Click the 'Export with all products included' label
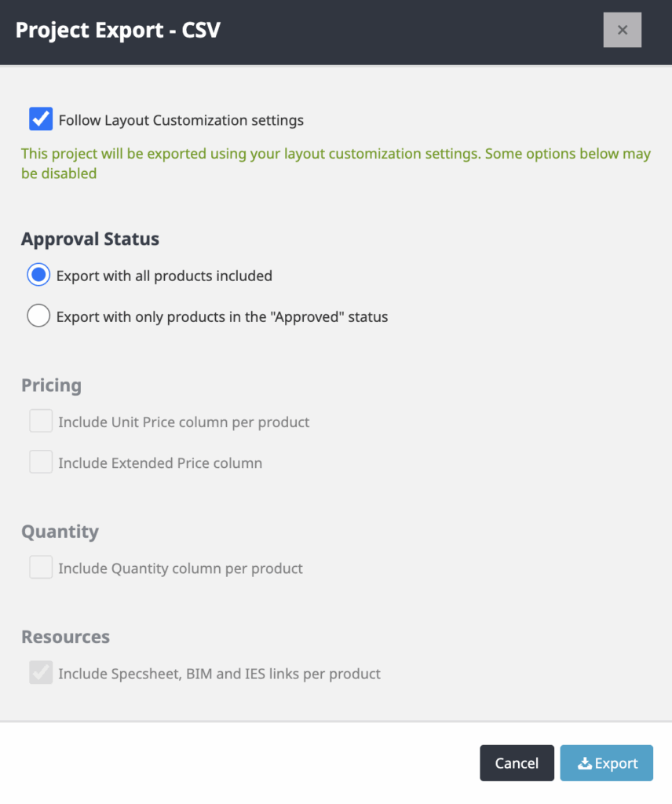Viewport: 672px width, 804px height. 164,276
